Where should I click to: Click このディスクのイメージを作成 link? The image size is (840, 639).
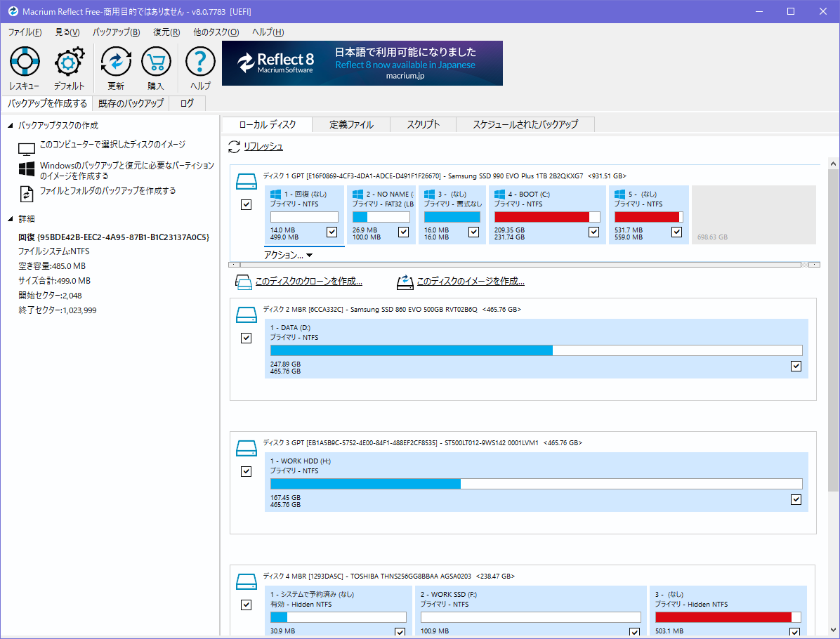[471, 282]
